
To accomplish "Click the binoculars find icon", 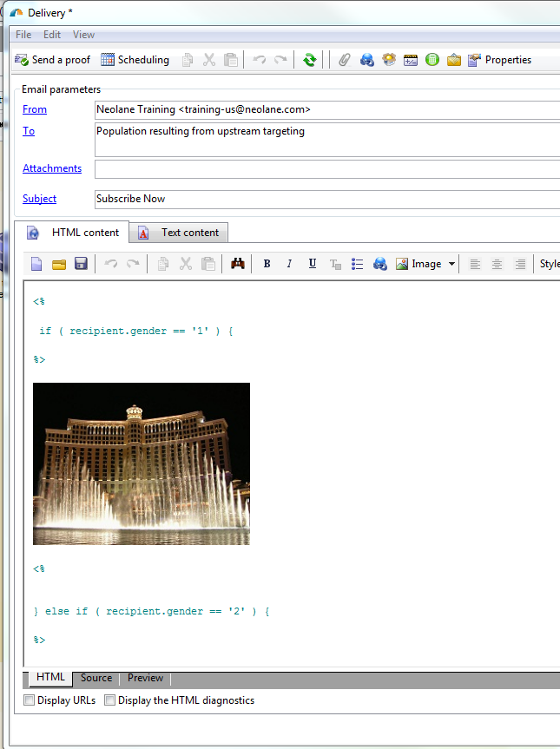I will coord(238,264).
